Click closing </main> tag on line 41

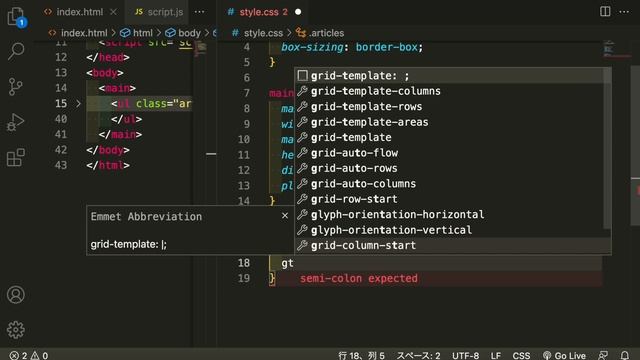[x=120, y=135]
